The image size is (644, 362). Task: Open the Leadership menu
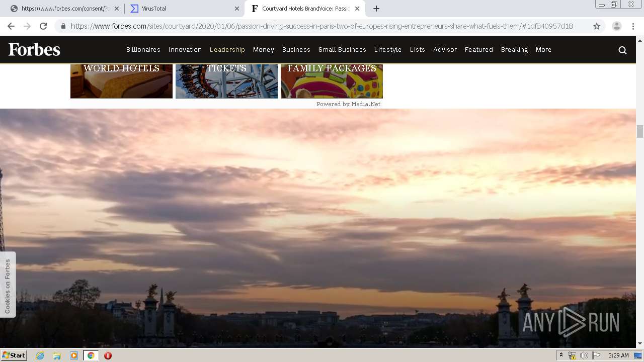[x=227, y=50]
